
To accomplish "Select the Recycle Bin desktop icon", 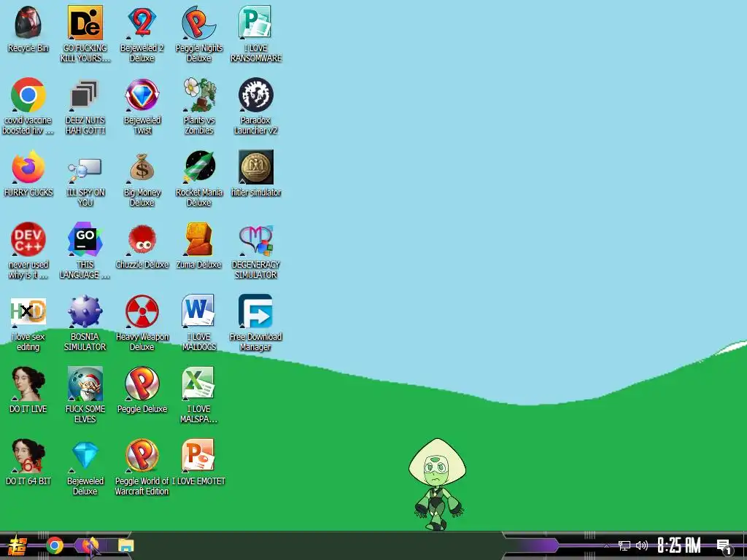I will 28,23.
